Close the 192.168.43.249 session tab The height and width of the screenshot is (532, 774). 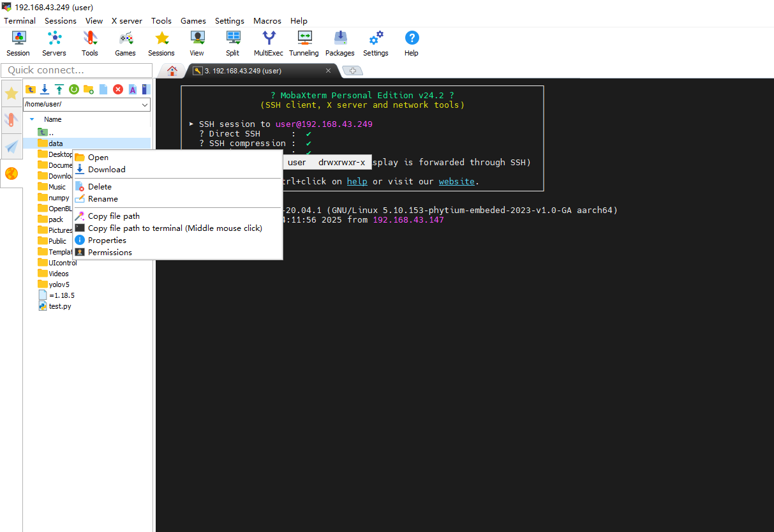328,71
